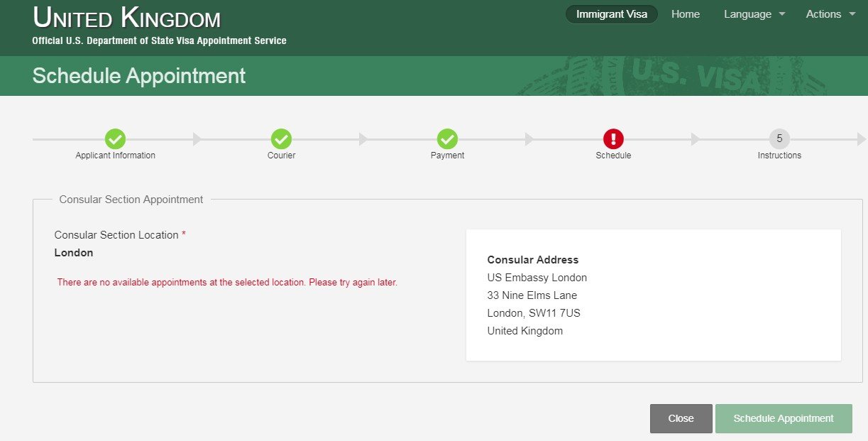This screenshot has width=868, height=441.
Task: Click the Schedule Appointment button
Action: coord(784,418)
